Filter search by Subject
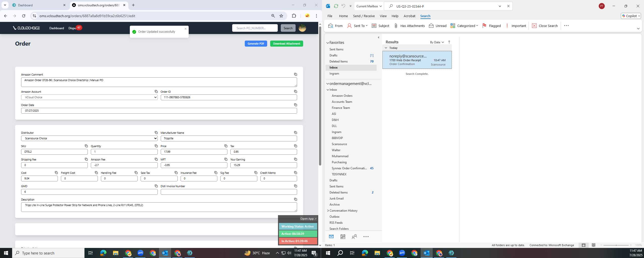 pyautogui.click(x=380, y=26)
